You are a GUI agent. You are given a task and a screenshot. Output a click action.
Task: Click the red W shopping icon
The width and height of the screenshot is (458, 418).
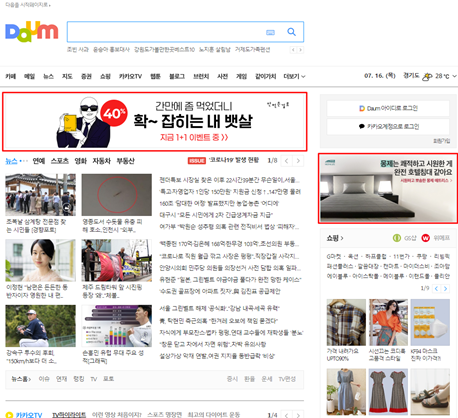[x=425, y=238]
